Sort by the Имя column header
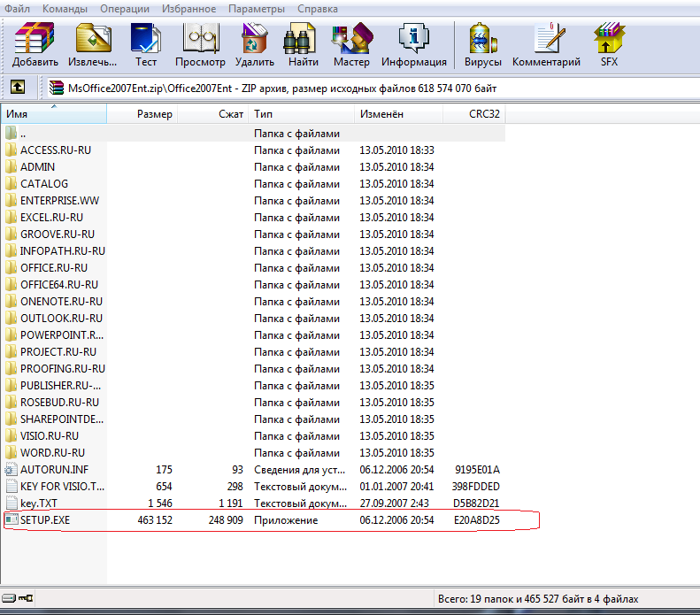Image resolution: width=700 pixels, height=615 pixels. point(54,114)
